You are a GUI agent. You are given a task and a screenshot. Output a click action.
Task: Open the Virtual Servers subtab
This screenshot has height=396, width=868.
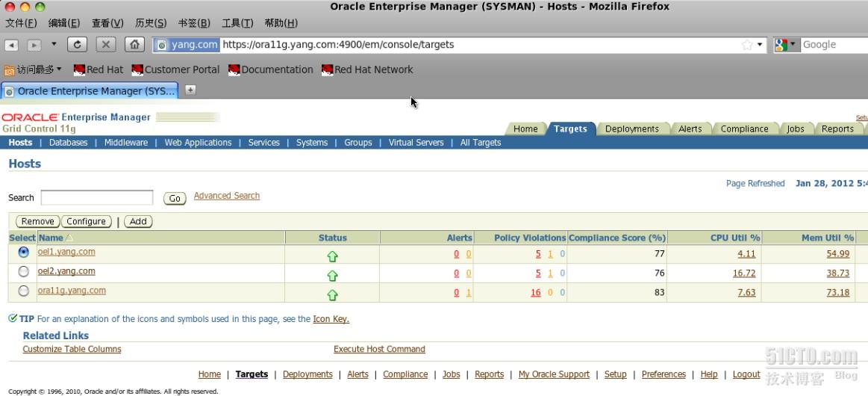point(416,143)
